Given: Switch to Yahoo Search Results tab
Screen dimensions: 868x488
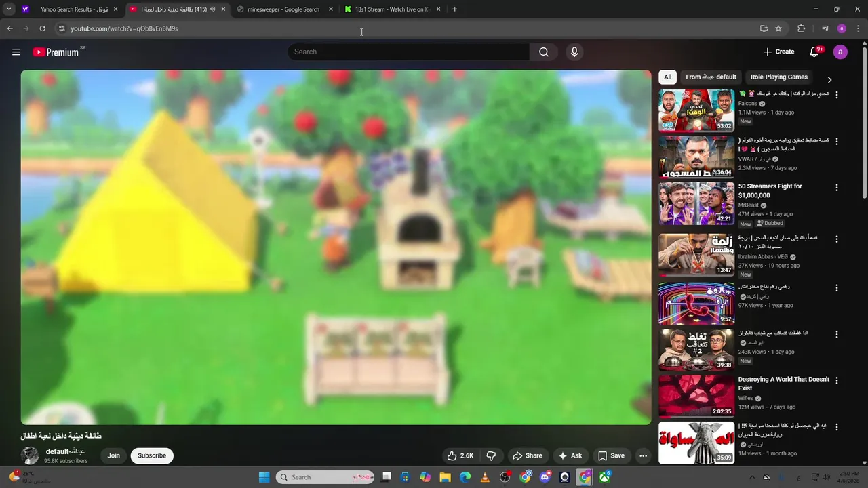Looking at the screenshot, I should pyautogui.click(x=71, y=9).
